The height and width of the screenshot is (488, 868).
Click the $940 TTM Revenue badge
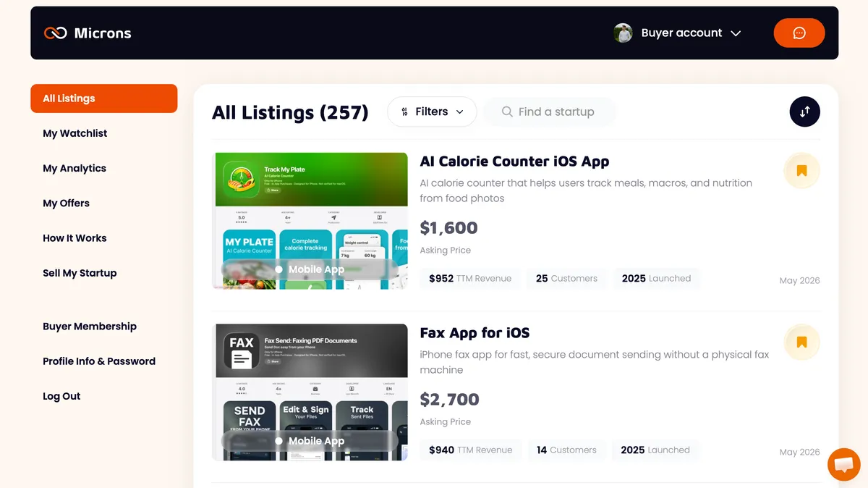tap(470, 450)
